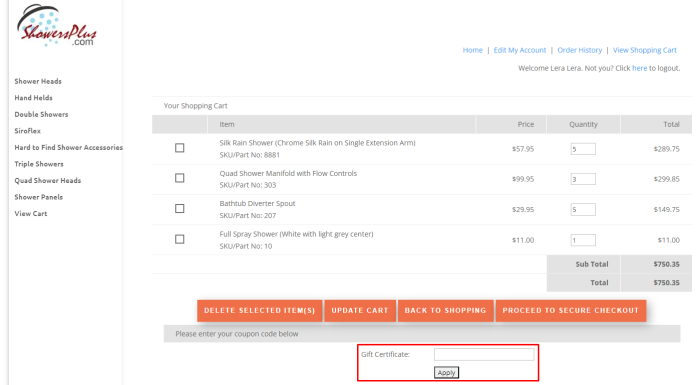700x385 pixels.
Task: Focus the Bathtub Diverter Spout quantity field
Action: point(583,209)
